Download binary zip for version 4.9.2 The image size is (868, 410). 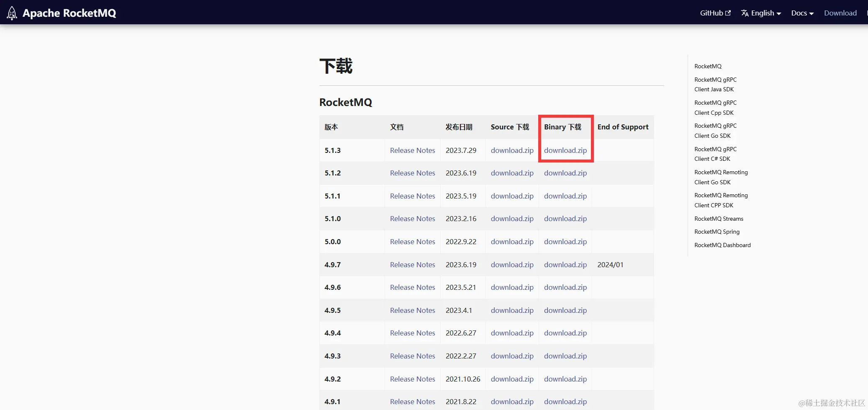pos(565,379)
